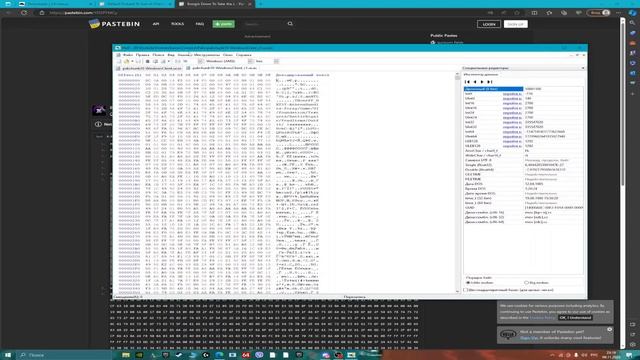Click the go-to link in the Int64 row
This screenshot has width=640, height=360.
(512, 131)
